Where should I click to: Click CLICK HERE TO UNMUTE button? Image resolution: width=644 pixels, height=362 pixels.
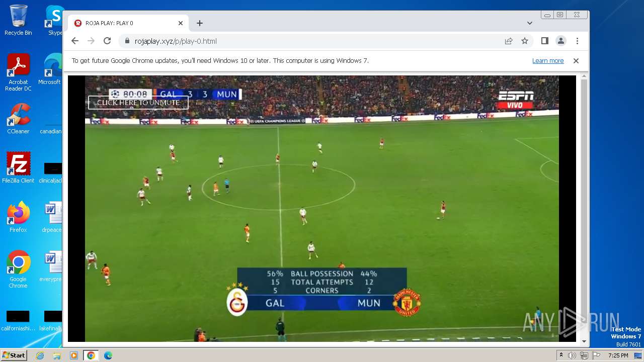coord(138,103)
